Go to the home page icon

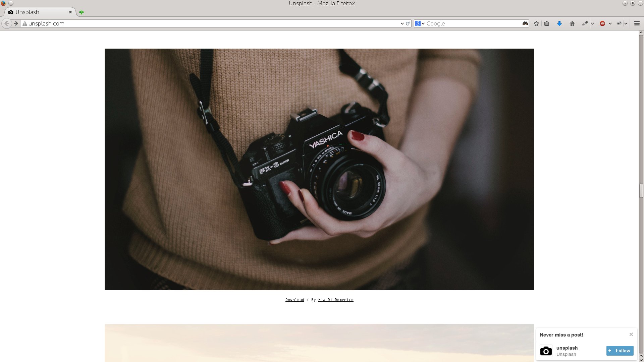tap(572, 23)
